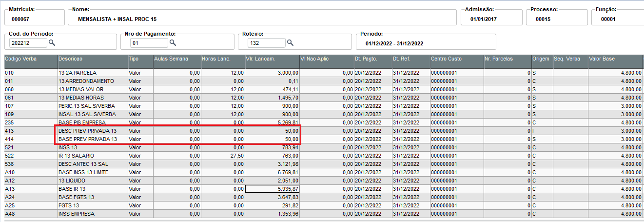
Task: Open the lookup icon beside Roteiro field
Action: pos(290,43)
